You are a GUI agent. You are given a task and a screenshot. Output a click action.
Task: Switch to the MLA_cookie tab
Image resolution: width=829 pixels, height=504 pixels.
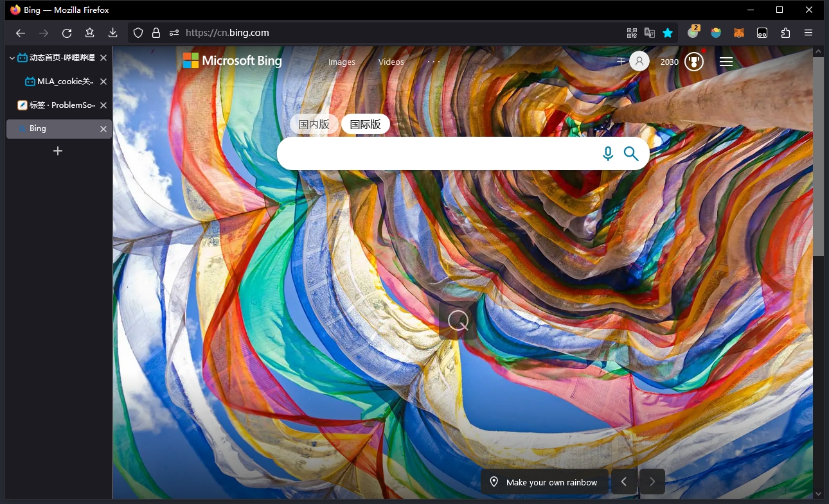64,82
